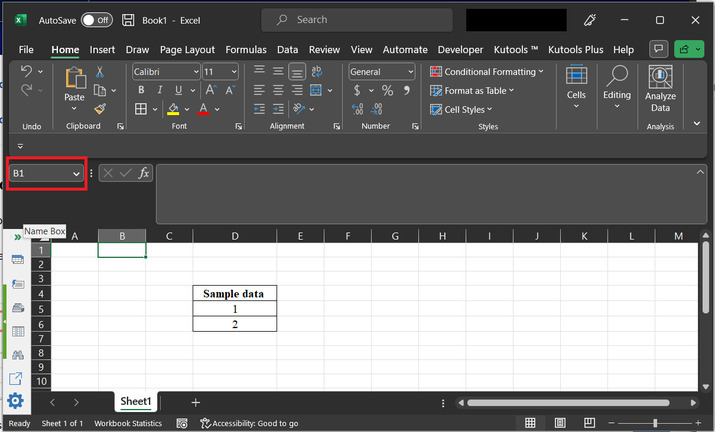Click Workbook Statistics in status bar
The width and height of the screenshot is (715, 432).
128,423
